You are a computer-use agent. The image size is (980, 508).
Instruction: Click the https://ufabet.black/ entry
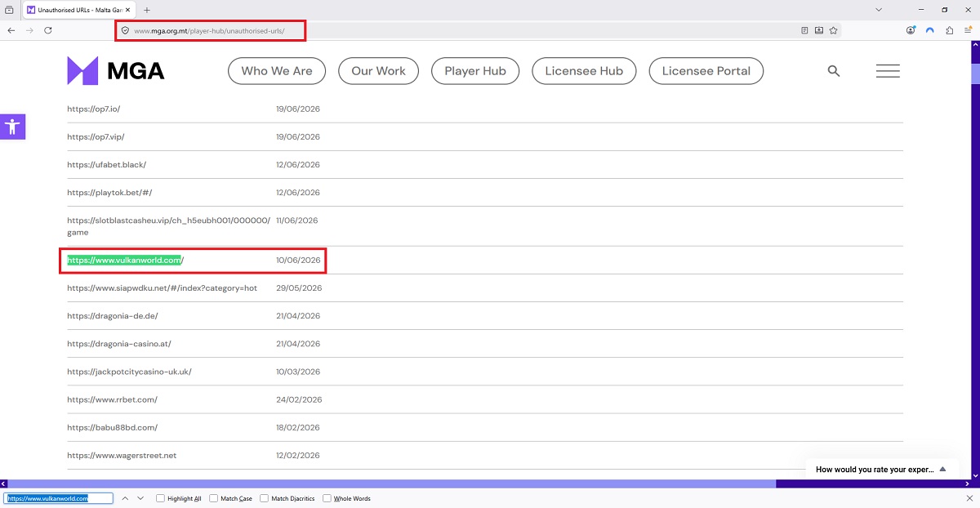[107, 164]
